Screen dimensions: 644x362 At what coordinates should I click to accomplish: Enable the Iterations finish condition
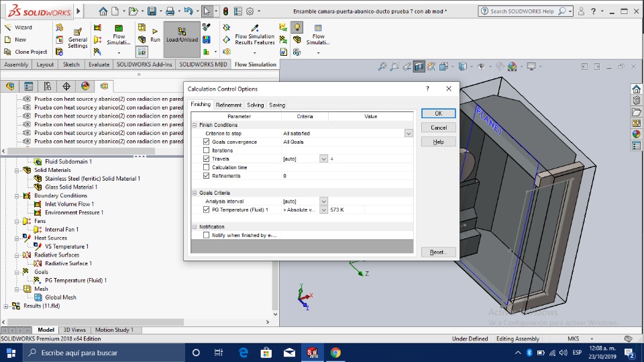click(x=206, y=150)
